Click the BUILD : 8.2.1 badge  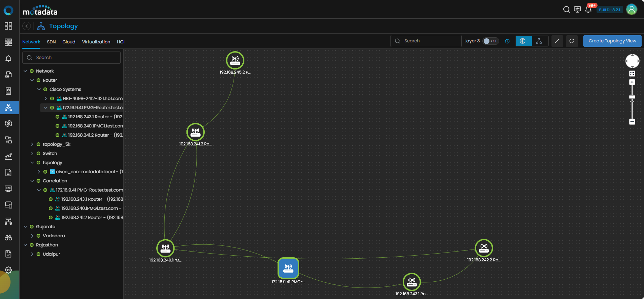coord(610,10)
